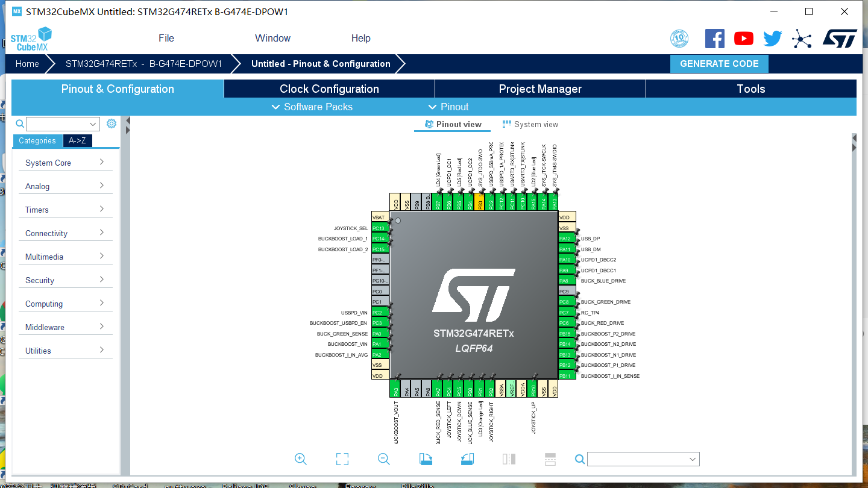
Task: Go to Home breadcrumb
Action: tap(27, 64)
